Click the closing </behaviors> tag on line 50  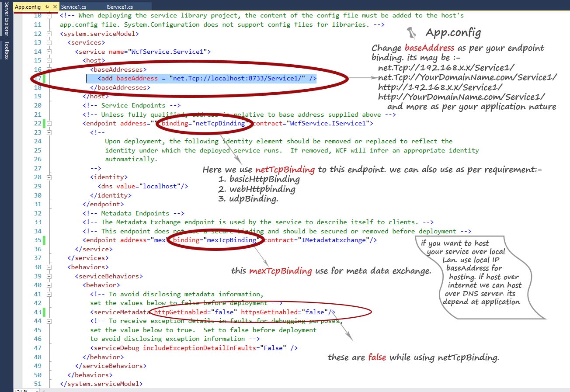pos(90,375)
